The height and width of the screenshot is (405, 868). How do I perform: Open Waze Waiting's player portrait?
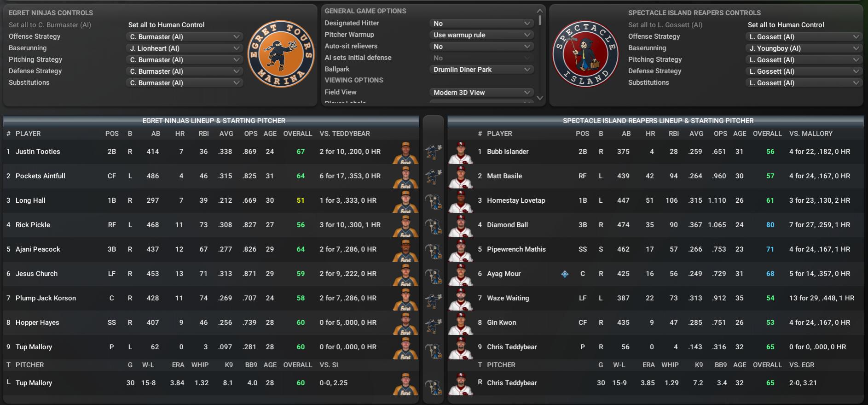point(461,299)
